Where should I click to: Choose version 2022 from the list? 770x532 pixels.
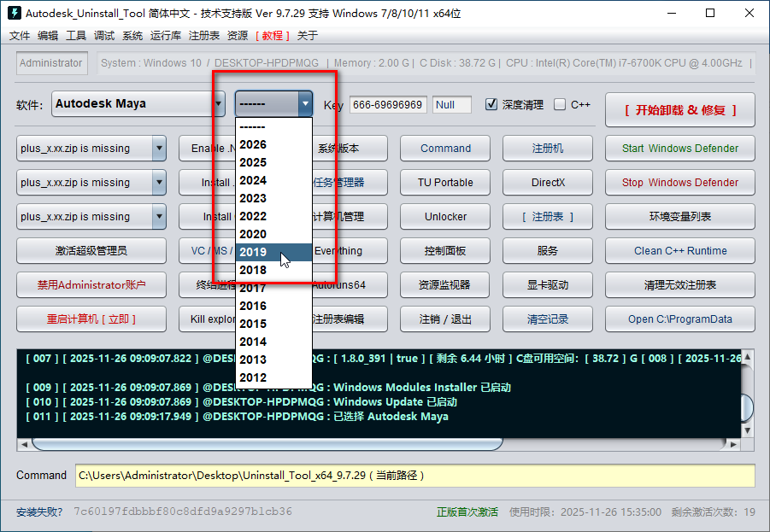click(273, 216)
